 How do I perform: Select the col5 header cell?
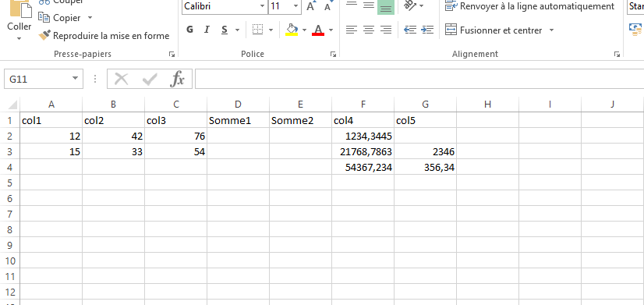click(425, 121)
